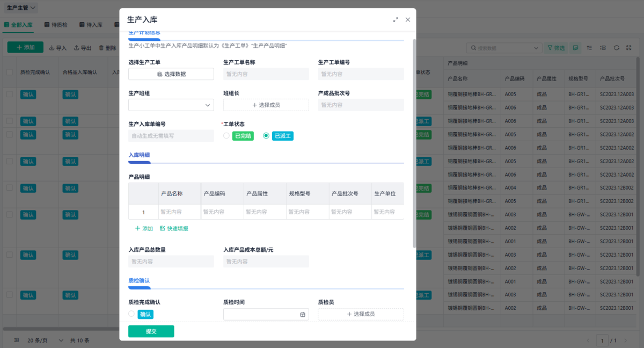Click the 入库产品总数量 field
This screenshot has width=644, height=348.
[171, 262]
